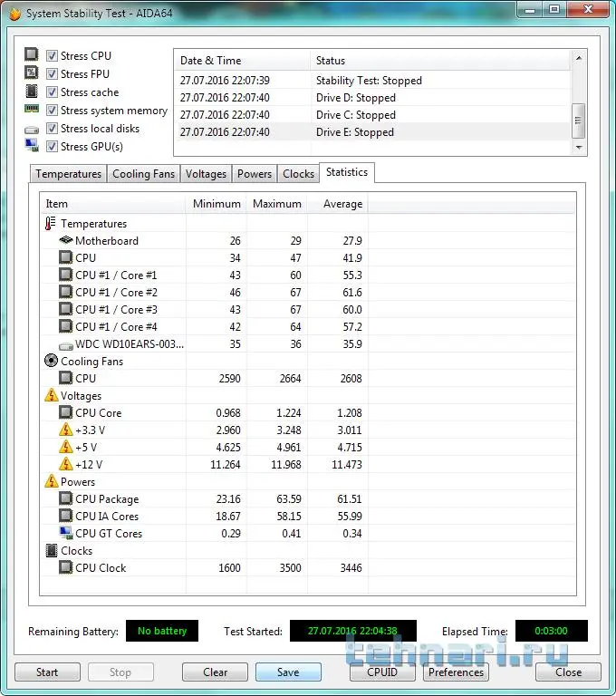Click the warning icon of Powers group
Screen dimensions: 616x696
52,480
